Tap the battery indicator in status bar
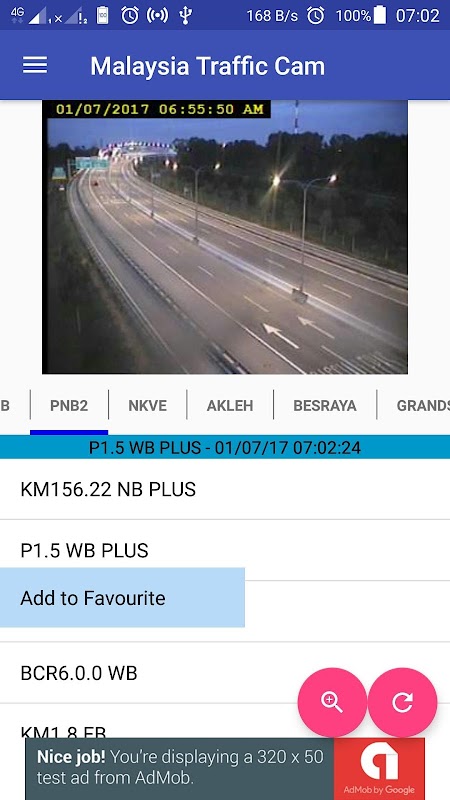Viewport: 450px width, 800px height. (380, 15)
